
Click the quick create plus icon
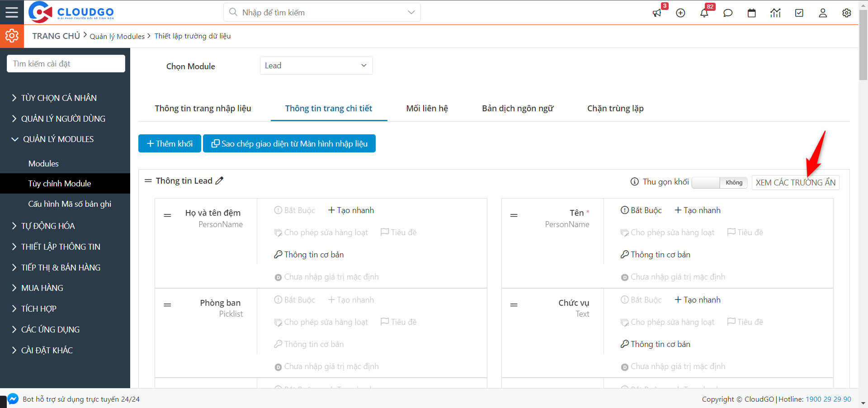680,13
